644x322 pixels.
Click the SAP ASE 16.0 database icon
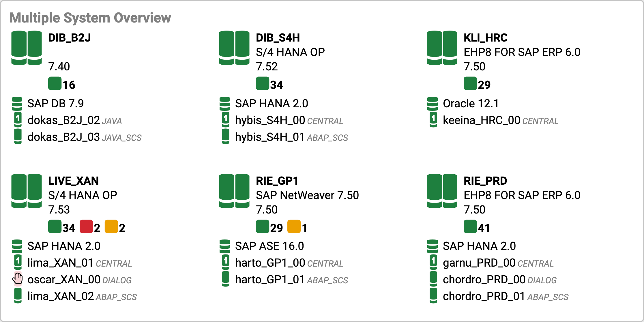click(225, 246)
